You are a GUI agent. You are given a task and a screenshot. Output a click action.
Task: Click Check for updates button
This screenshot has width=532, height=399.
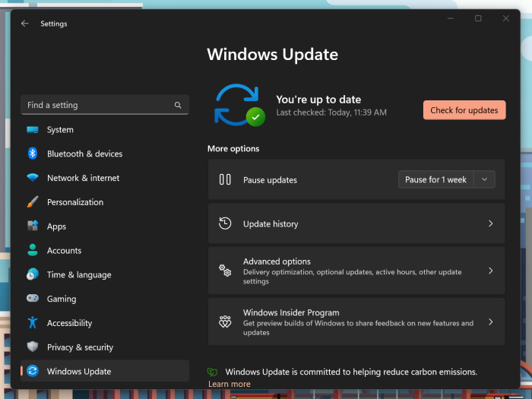464,110
